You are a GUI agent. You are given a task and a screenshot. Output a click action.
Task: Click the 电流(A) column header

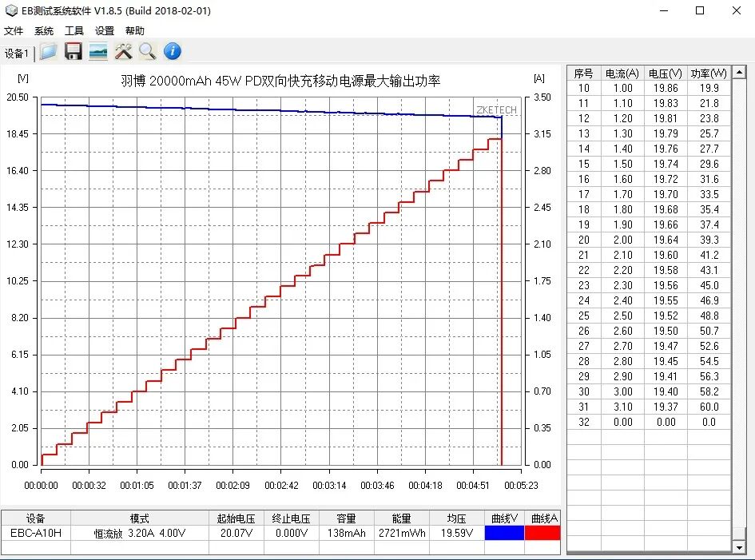point(622,73)
